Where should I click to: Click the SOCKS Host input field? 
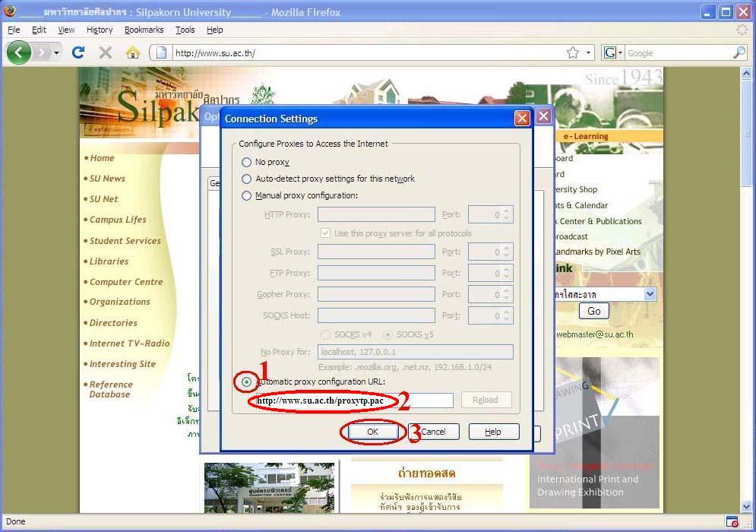(x=376, y=315)
